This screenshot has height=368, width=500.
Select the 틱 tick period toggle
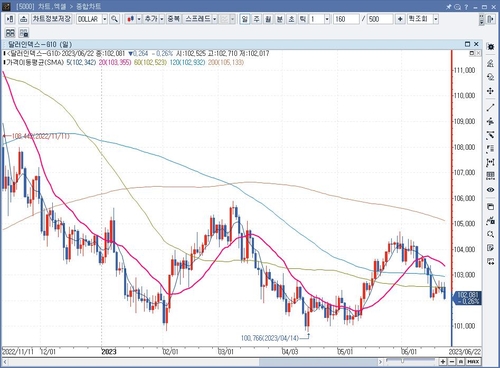point(303,19)
